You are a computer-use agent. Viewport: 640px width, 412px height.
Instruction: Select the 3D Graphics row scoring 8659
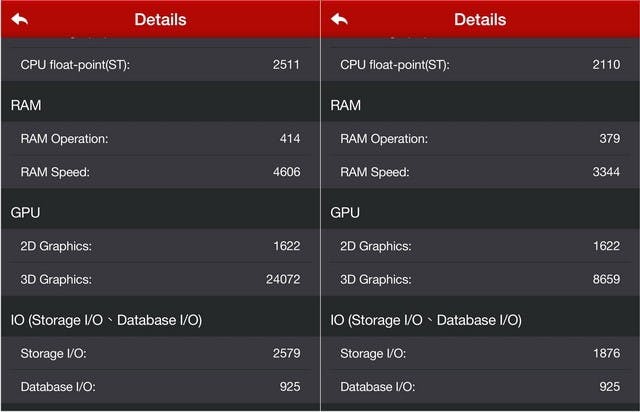(480, 279)
